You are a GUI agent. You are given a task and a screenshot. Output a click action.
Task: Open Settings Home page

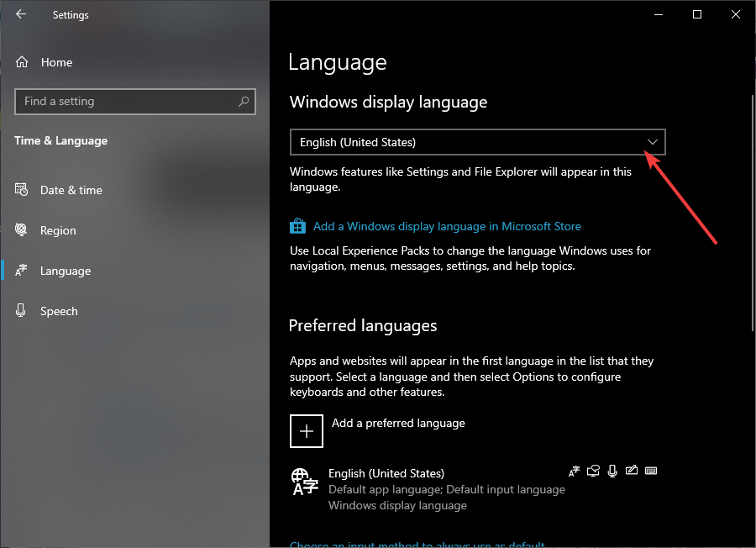tap(56, 62)
